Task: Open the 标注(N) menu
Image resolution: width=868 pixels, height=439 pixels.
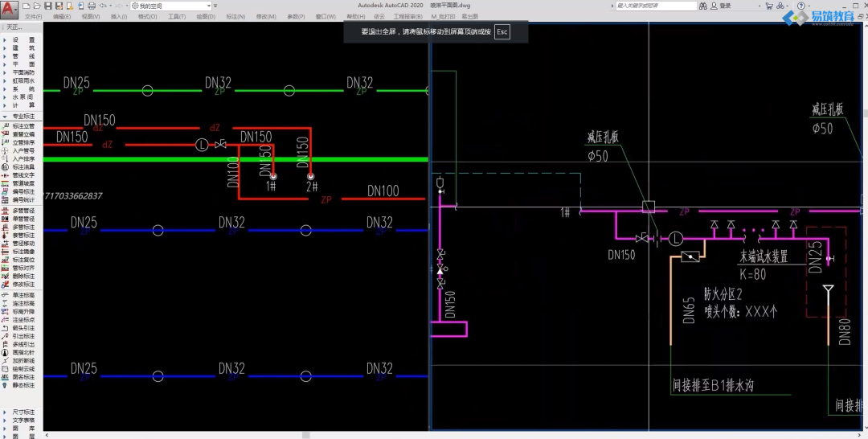Action: [x=235, y=17]
